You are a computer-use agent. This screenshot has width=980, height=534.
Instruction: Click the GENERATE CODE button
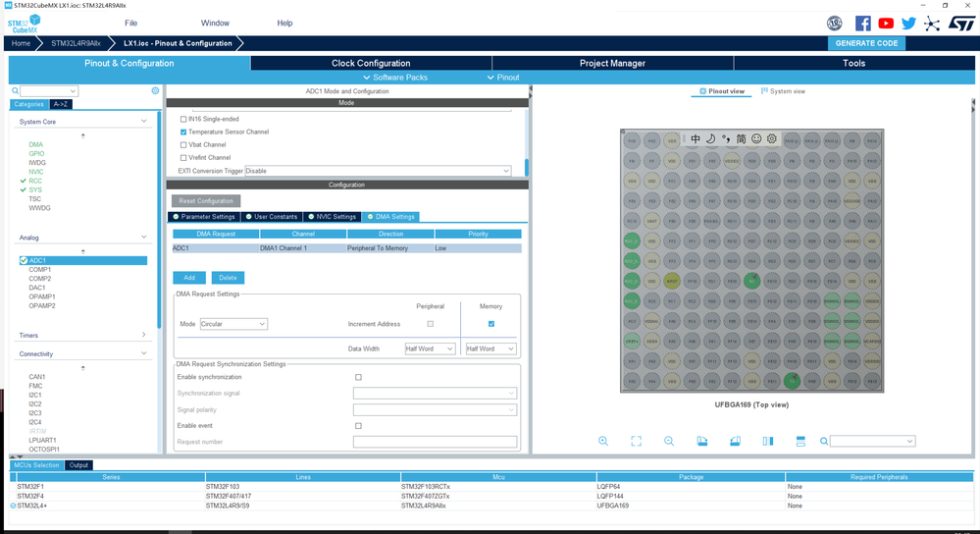pyautogui.click(x=866, y=43)
